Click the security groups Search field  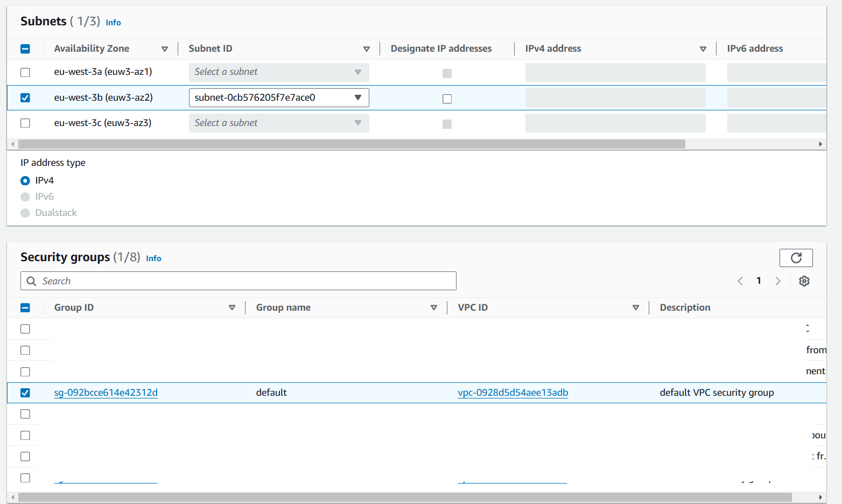tap(238, 281)
